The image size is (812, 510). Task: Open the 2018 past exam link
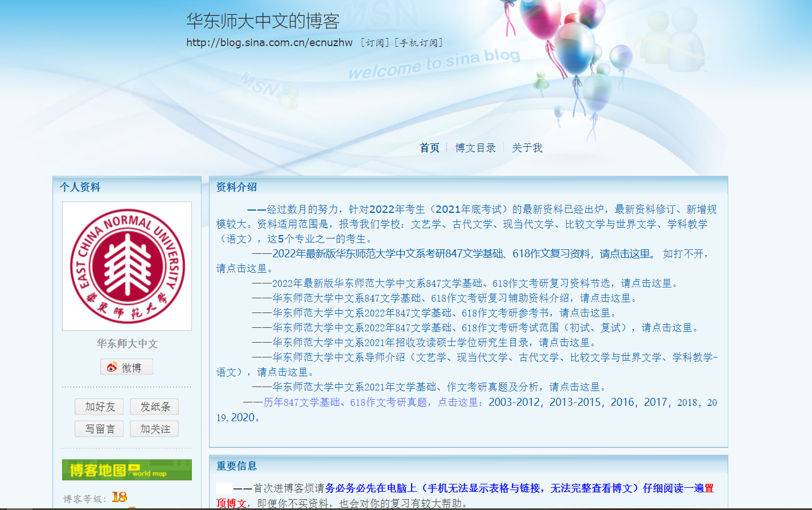(x=687, y=402)
